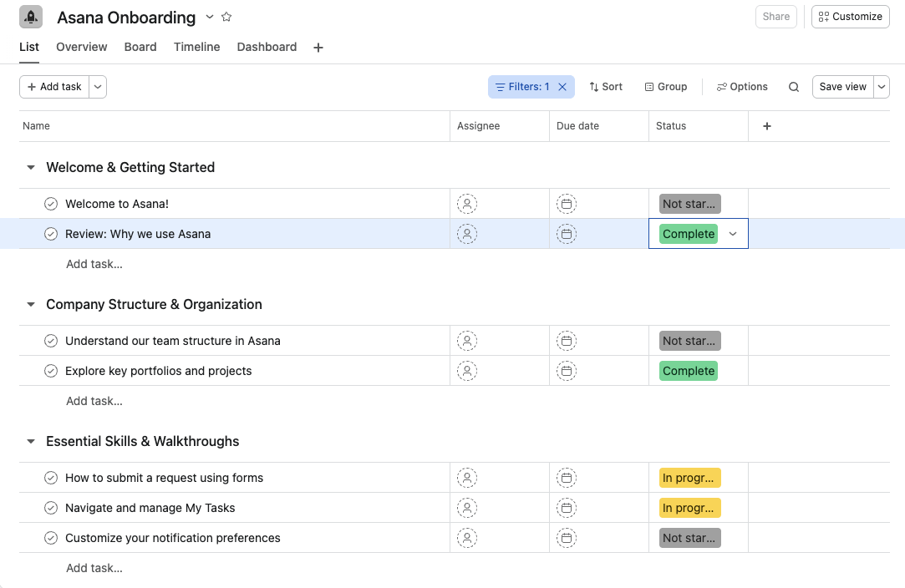This screenshot has width=905, height=588.
Task: Complete the task How to submit a request using forms
Action: pos(50,477)
